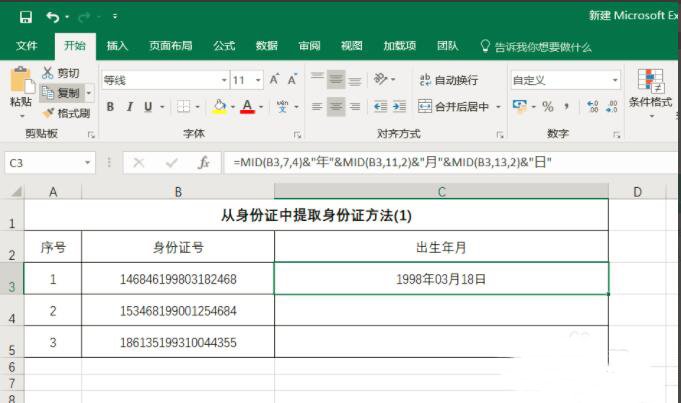Align cell text to the left

click(x=317, y=106)
